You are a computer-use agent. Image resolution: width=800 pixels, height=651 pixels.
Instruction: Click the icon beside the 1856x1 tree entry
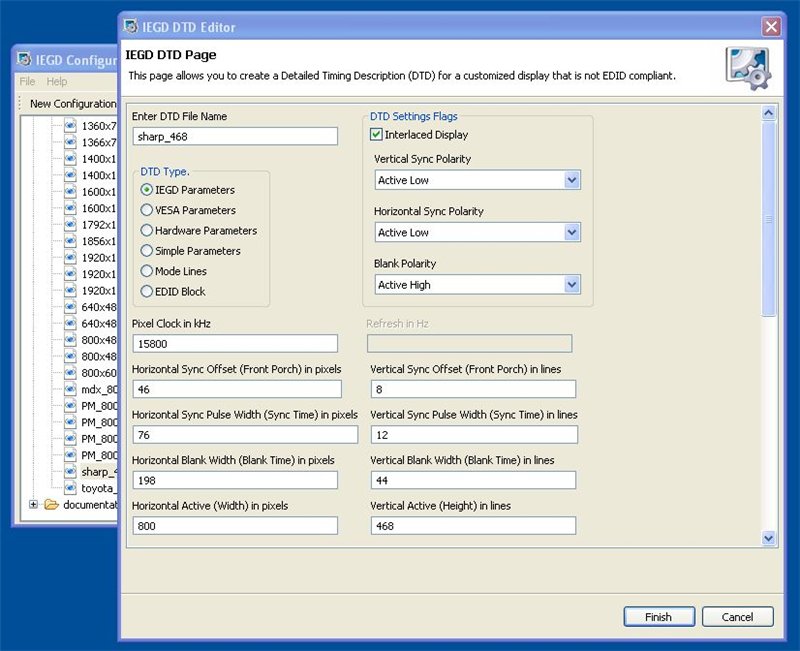point(70,241)
